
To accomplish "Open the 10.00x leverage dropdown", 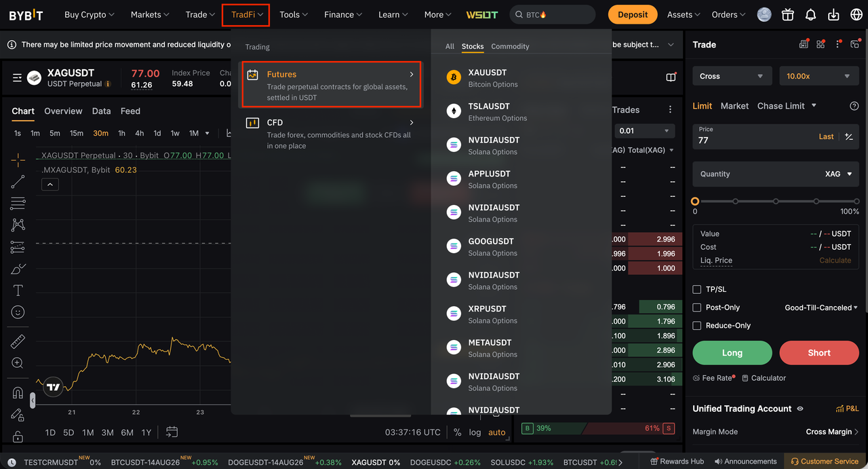I will click(x=818, y=76).
